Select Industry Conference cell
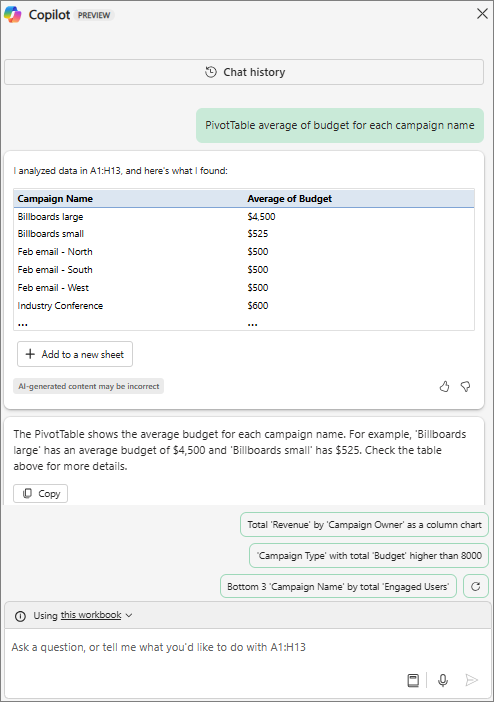The height and width of the screenshot is (702, 494). [60, 306]
